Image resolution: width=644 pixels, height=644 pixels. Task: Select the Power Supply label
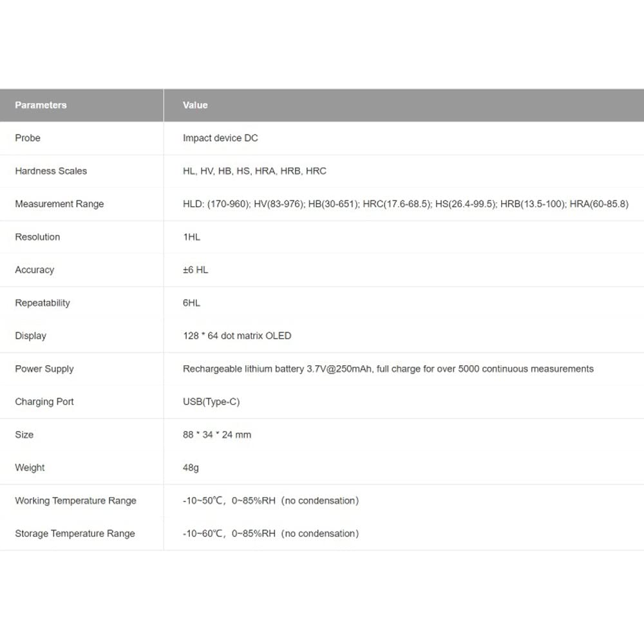pos(44,369)
